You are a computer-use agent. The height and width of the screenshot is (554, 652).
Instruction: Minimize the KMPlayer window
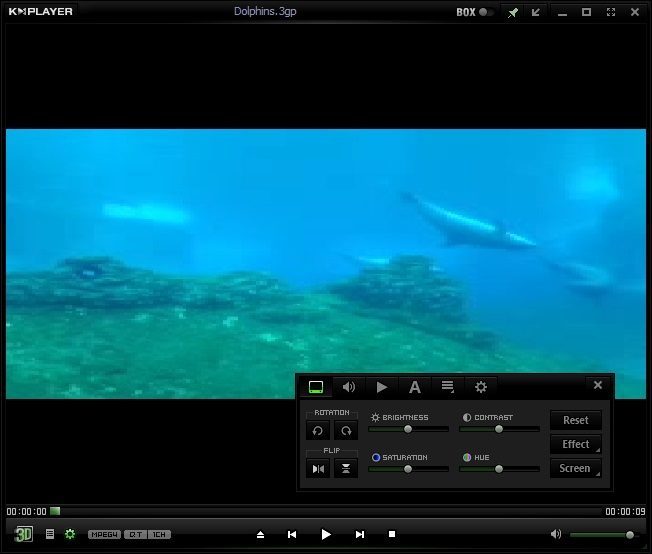[562, 13]
